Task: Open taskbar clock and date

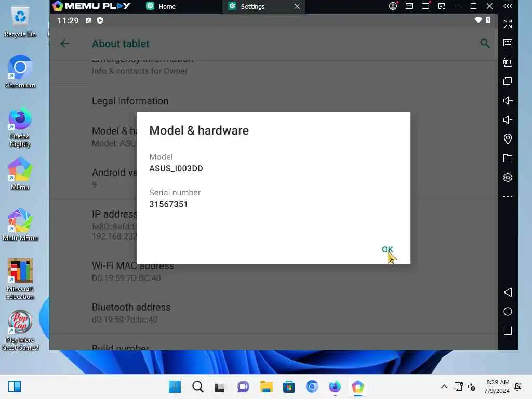Action: tap(497, 387)
